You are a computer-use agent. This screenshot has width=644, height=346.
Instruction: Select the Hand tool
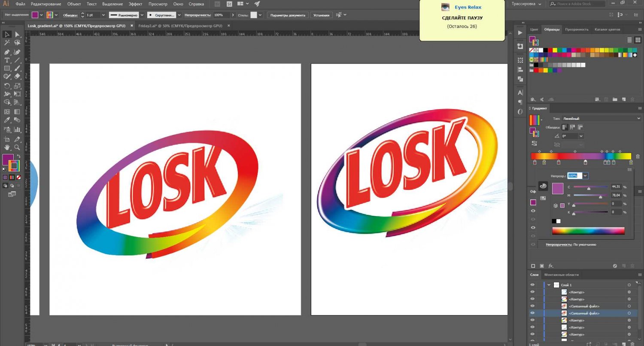pyautogui.click(x=7, y=147)
